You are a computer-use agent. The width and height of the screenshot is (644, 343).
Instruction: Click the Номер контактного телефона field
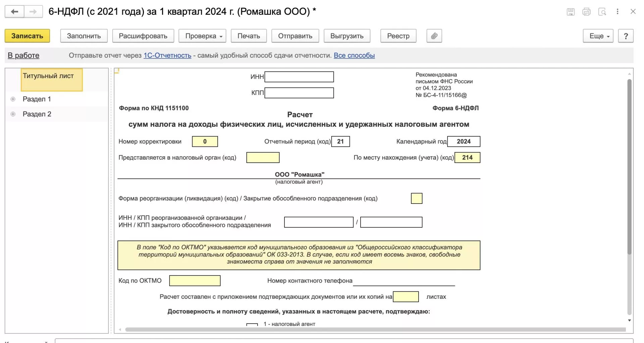[x=404, y=281]
